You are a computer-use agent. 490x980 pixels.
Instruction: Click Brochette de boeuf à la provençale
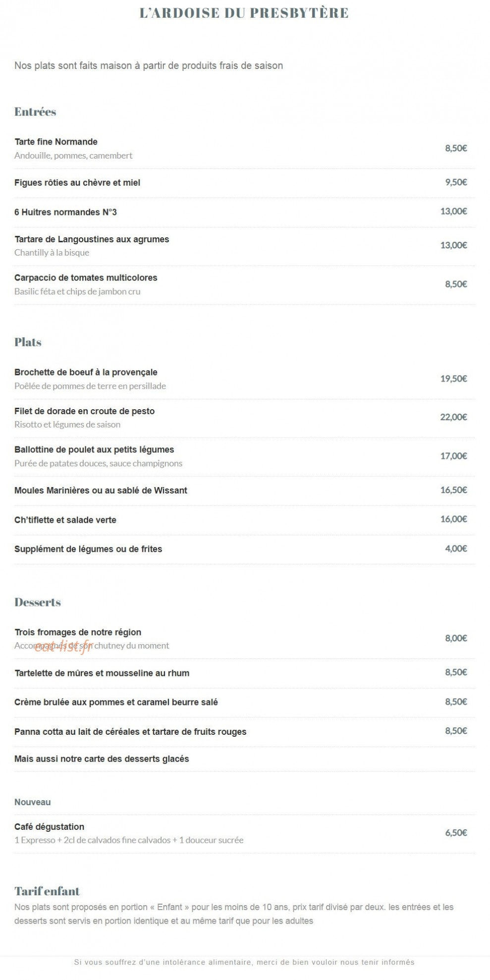86,372
